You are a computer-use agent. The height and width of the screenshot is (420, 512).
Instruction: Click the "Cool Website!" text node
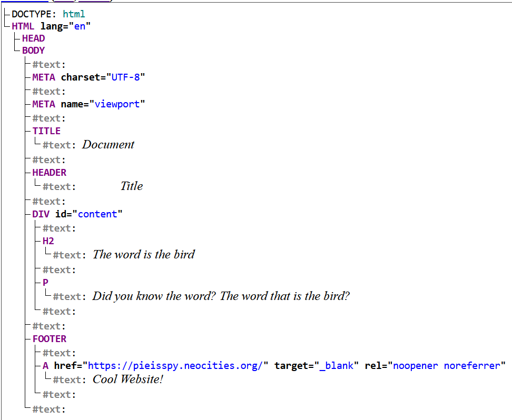click(128, 379)
